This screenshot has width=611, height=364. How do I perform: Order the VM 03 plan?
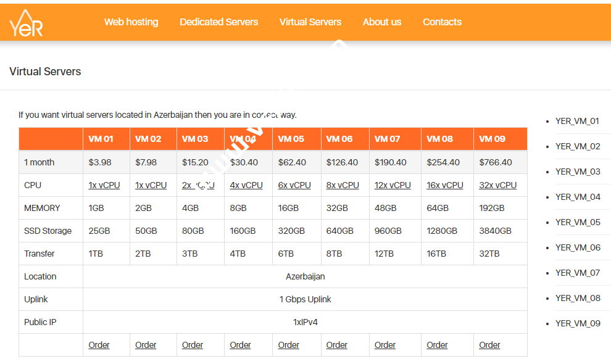pos(193,344)
